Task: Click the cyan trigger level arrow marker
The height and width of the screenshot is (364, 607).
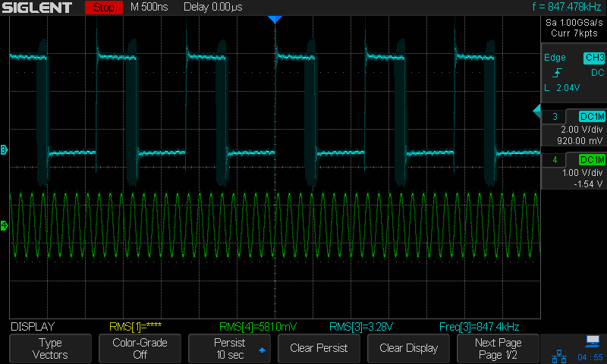Action: 536,112
